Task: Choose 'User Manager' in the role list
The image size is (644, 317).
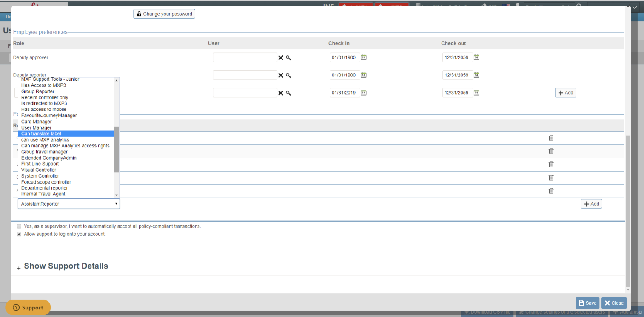Action: 36,128
